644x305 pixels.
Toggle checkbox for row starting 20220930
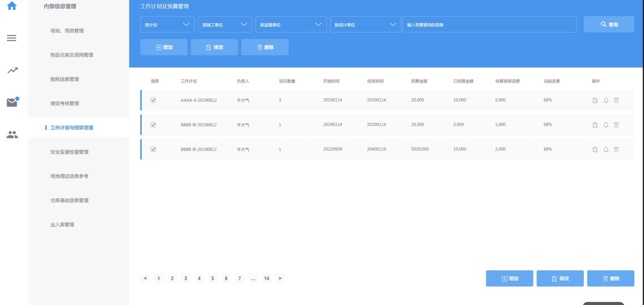tap(153, 149)
